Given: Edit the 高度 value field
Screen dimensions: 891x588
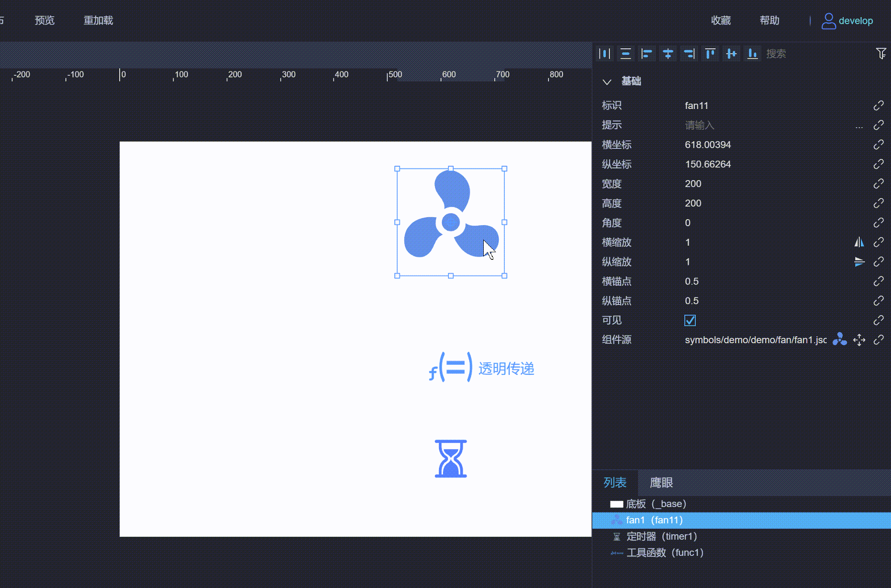Looking at the screenshot, I should coord(774,203).
